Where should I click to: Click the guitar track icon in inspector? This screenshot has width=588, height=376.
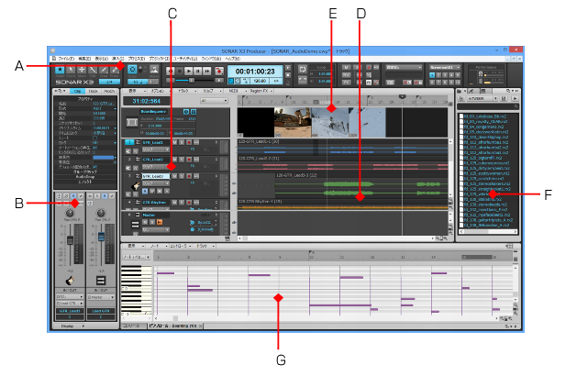pyautogui.click(x=70, y=280)
